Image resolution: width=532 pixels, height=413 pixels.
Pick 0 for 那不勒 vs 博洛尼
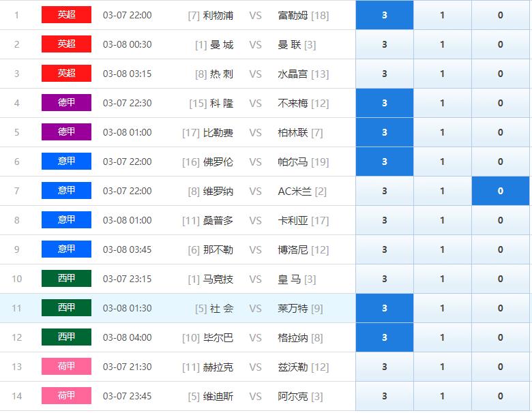(501, 249)
